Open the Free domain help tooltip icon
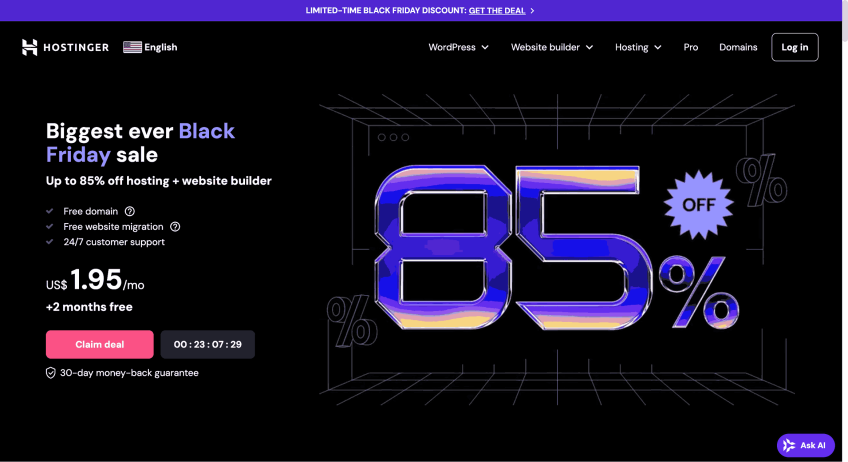This screenshot has height=462, width=848. coord(130,211)
